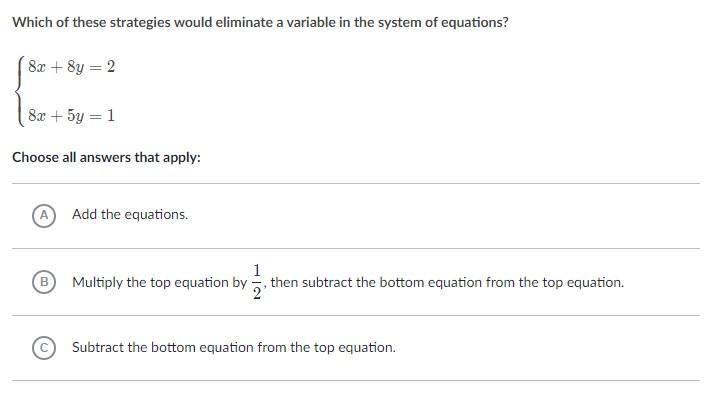Select the circled C answer icon
This screenshot has height=403, width=722.
[43, 348]
